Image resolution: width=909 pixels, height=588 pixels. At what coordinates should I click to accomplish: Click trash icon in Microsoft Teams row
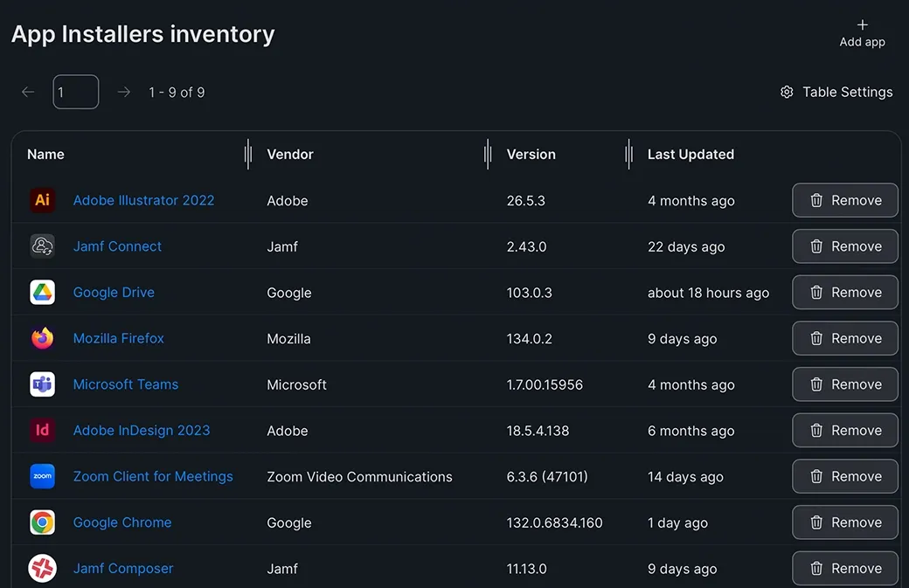pyautogui.click(x=816, y=384)
